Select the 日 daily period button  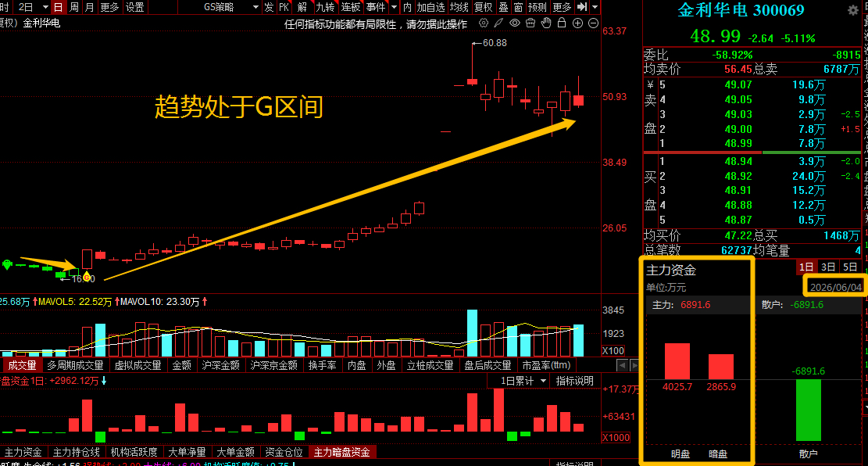58,7
